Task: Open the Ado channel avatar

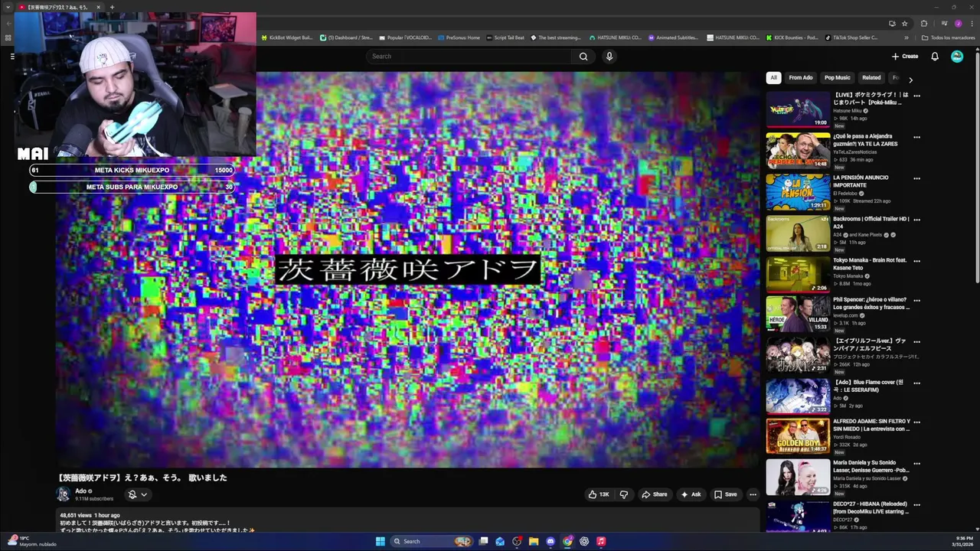Action: click(x=64, y=494)
